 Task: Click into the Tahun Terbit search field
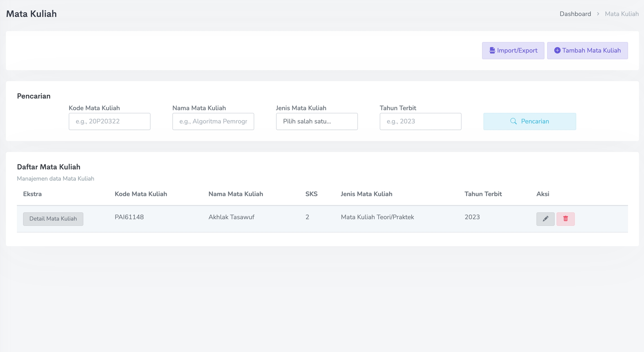420,121
